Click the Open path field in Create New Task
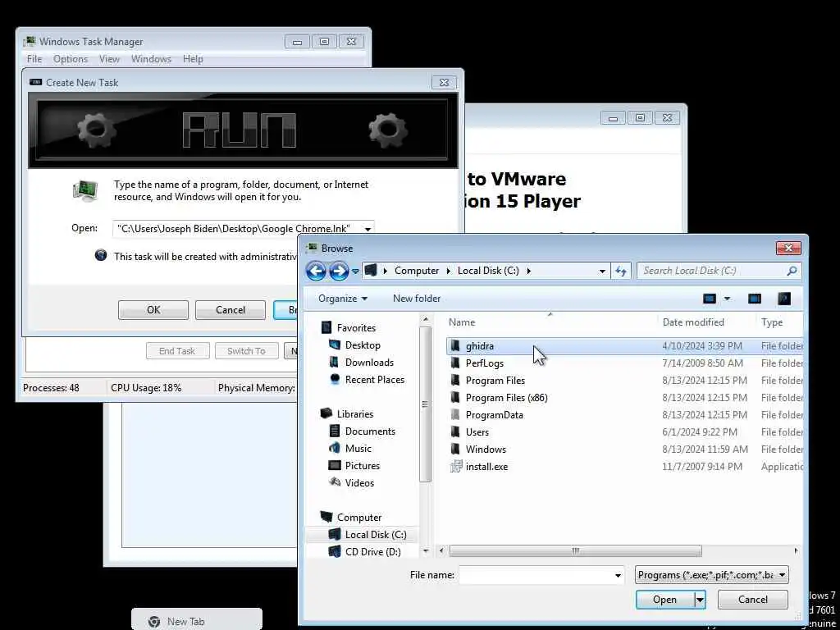Viewport: 840px width, 630px height. click(239, 229)
